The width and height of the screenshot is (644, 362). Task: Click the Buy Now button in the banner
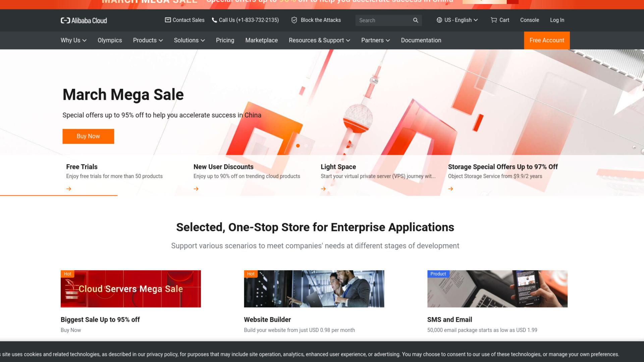coord(88,136)
